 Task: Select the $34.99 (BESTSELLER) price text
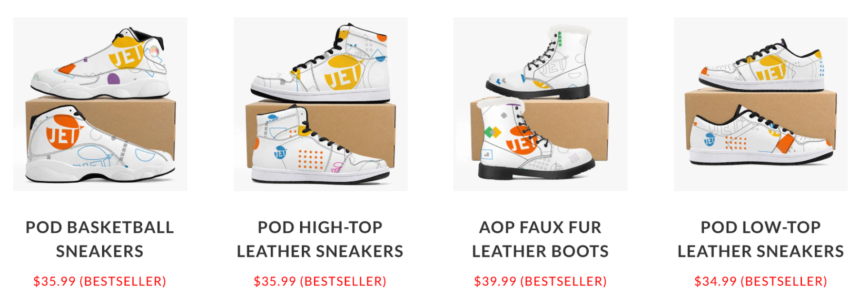pos(760,281)
